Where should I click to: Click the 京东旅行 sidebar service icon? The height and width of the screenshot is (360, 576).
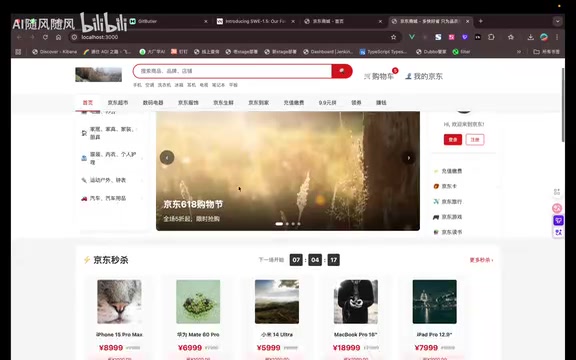tap(436, 201)
